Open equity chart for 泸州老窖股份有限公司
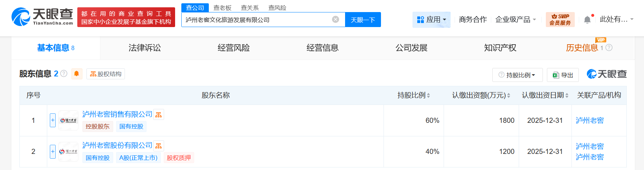The width and height of the screenshot is (644, 170). 159,146
